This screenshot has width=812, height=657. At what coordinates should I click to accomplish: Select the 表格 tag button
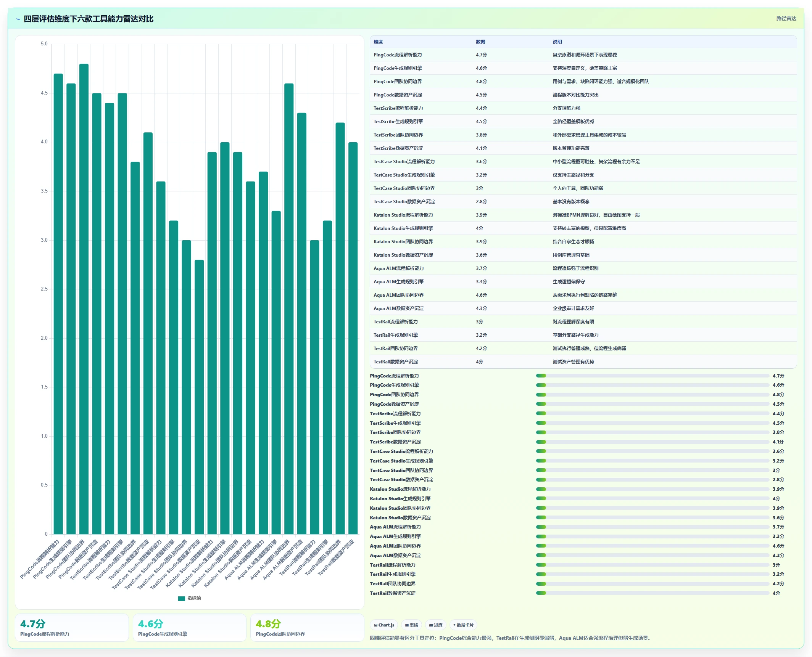(x=411, y=625)
